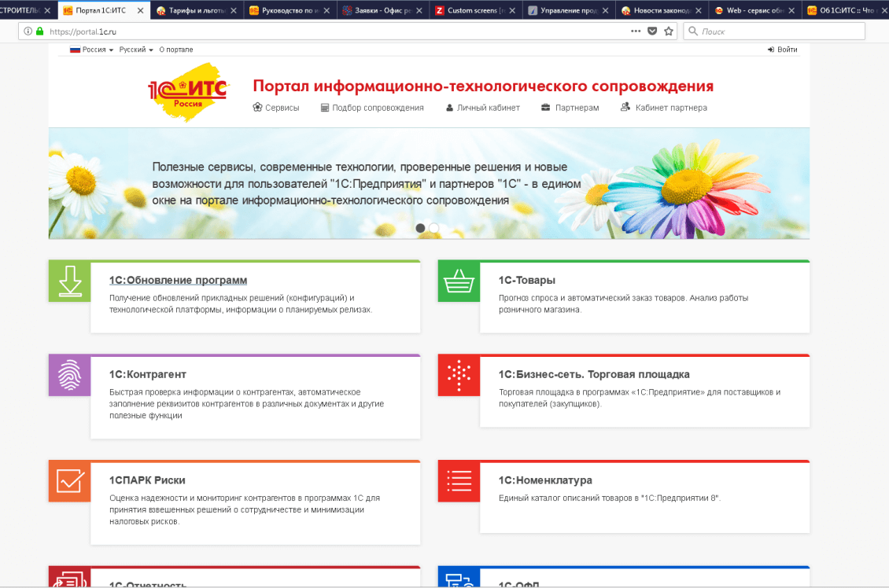Viewport: 889px width, 588px height.
Task: Click the Pocket save icon in address bar
Action: point(652,31)
